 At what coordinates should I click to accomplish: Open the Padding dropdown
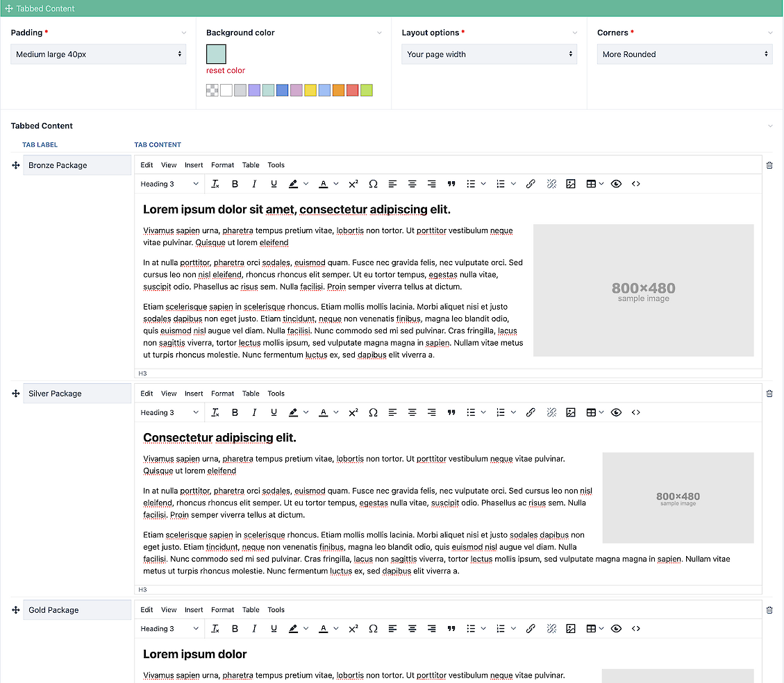[x=98, y=54]
